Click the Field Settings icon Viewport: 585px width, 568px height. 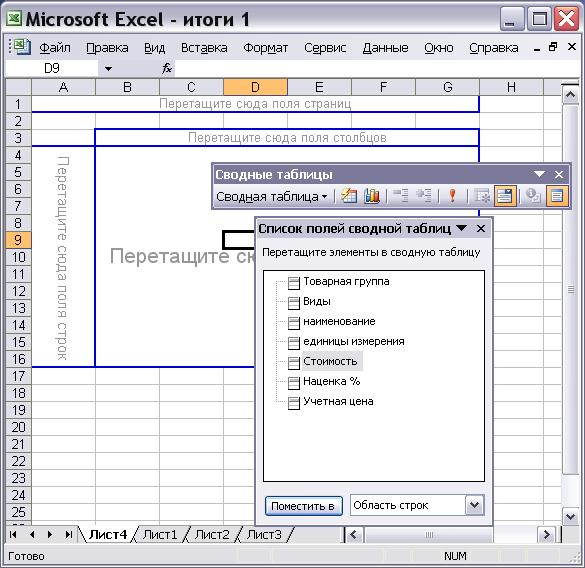click(533, 196)
